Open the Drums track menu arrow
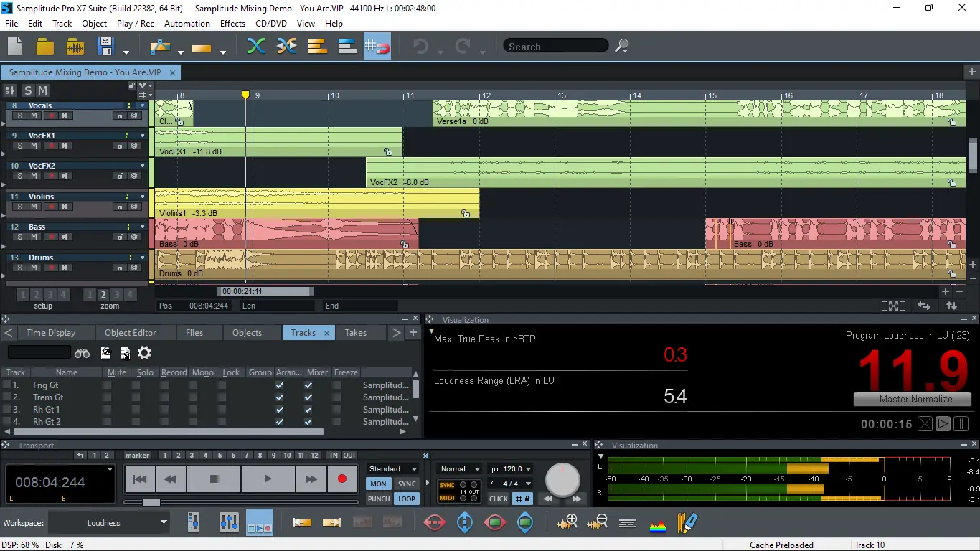Viewport: 980px width, 551px height. tap(142, 257)
